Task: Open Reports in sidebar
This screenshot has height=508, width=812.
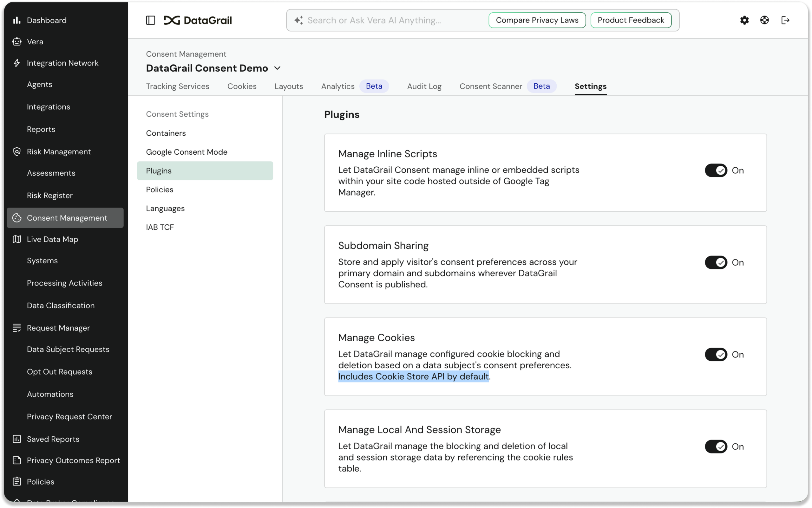Action: (x=41, y=129)
